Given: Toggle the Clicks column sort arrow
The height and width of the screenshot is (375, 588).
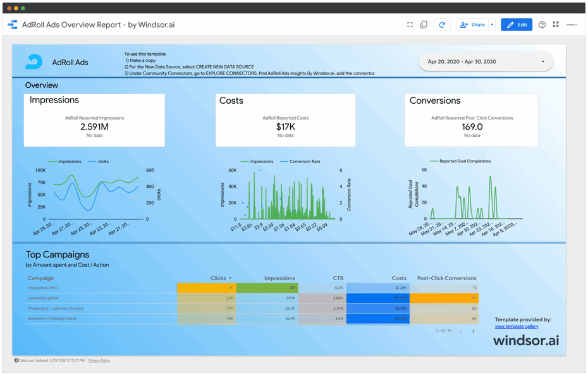Looking at the screenshot, I should coord(230,278).
